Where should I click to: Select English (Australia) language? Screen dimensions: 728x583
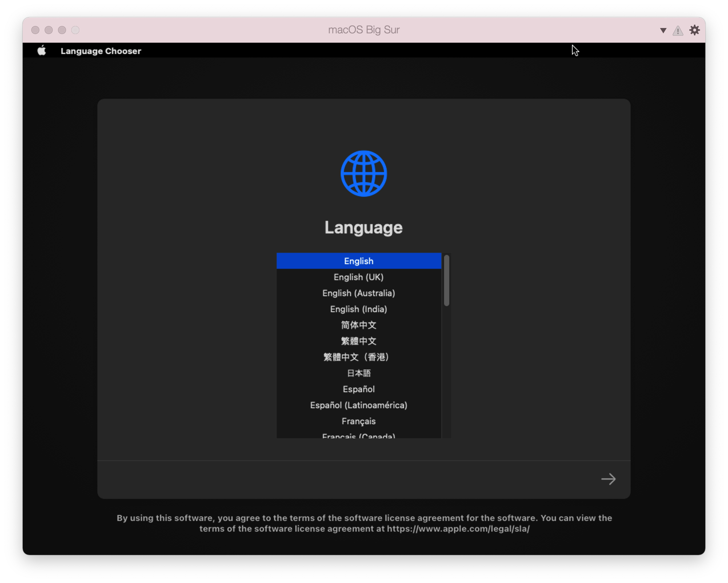click(359, 293)
